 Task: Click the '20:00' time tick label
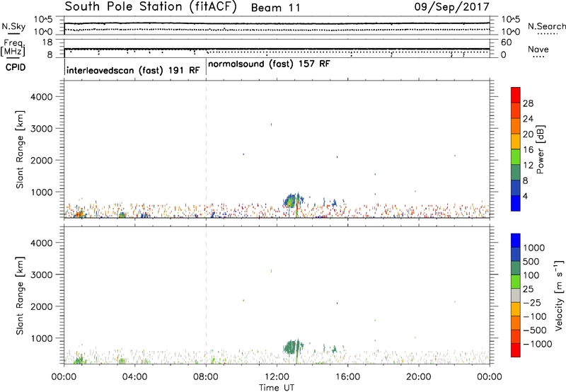point(419,377)
